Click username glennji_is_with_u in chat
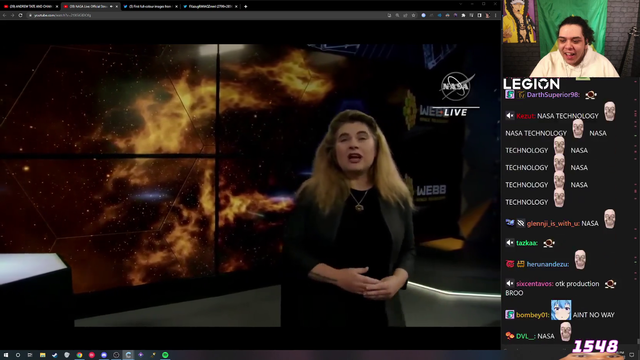The height and width of the screenshot is (360, 640). click(553, 223)
